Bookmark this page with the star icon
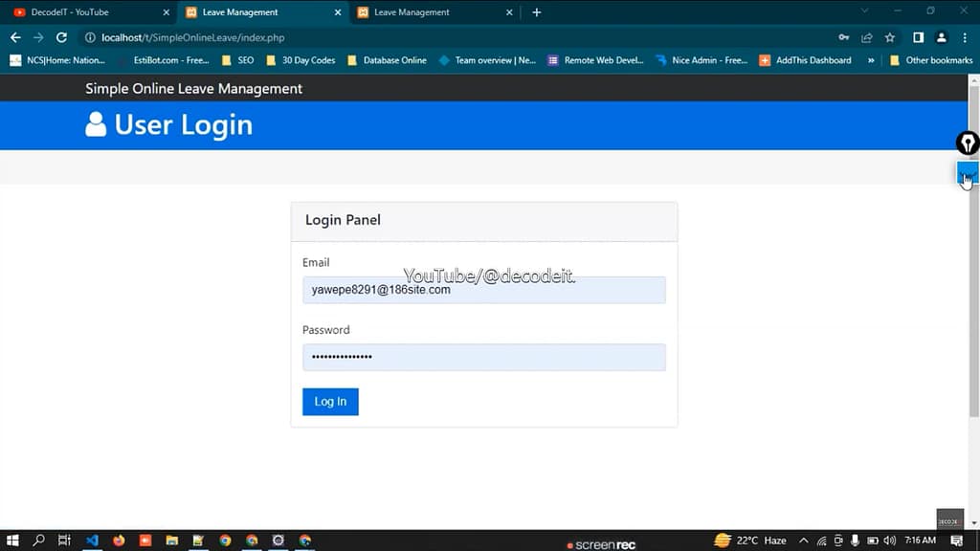 click(x=891, y=38)
